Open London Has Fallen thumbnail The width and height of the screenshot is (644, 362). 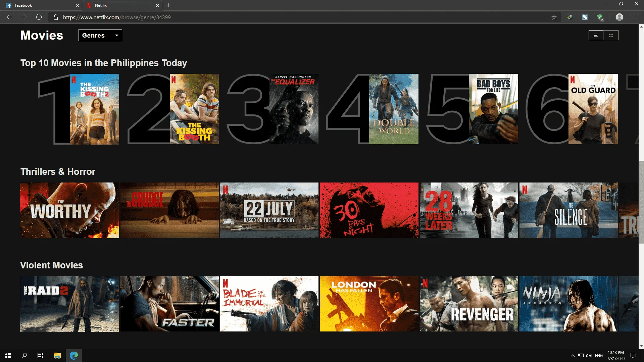tap(369, 304)
